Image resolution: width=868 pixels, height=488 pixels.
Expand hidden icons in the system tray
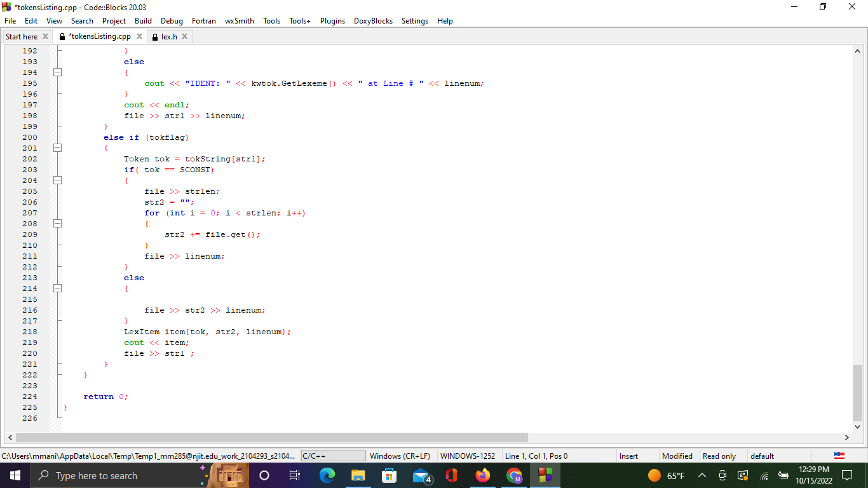tap(702, 475)
